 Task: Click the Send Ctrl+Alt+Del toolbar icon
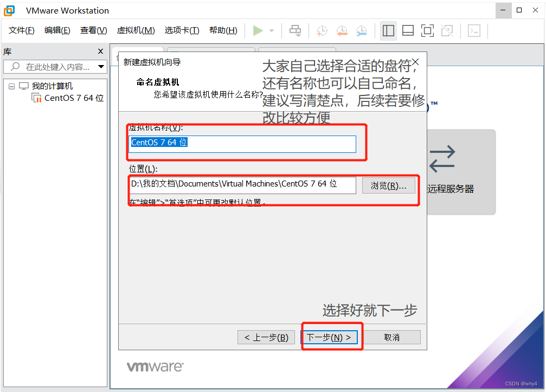(296, 31)
